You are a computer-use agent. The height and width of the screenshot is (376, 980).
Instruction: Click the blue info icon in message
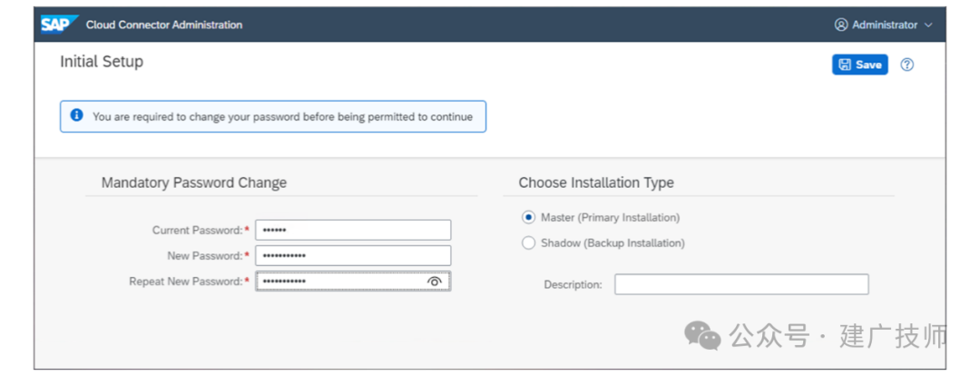77,115
